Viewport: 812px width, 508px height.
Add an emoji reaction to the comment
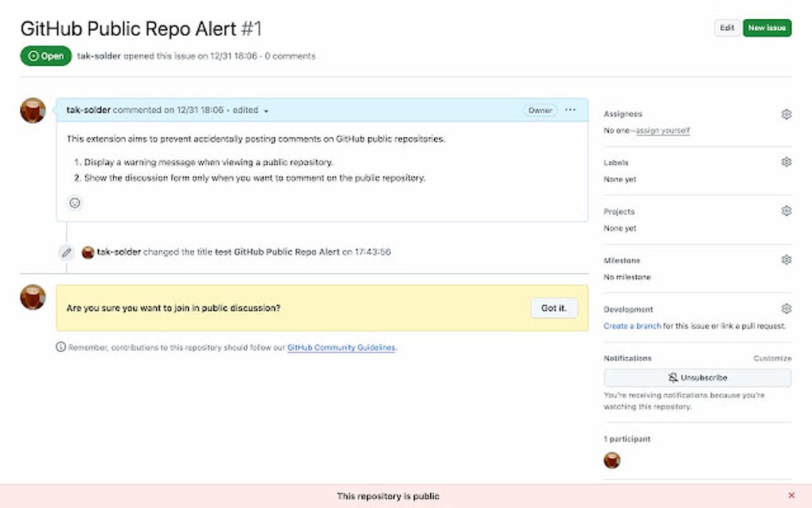pyautogui.click(x=74, y=202)
